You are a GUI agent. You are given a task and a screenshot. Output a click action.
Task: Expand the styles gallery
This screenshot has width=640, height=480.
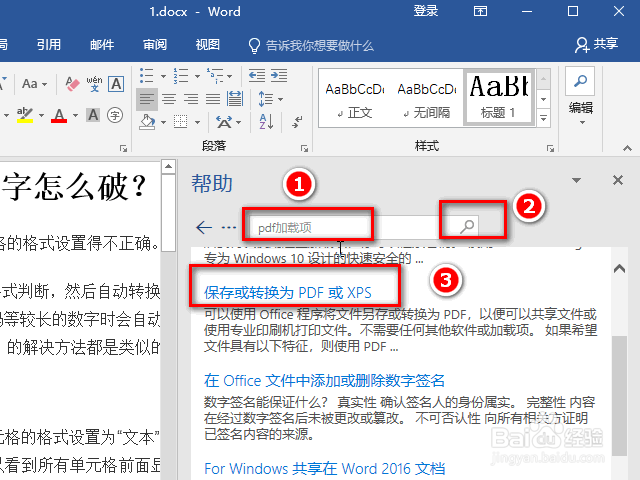pos(544,118)
